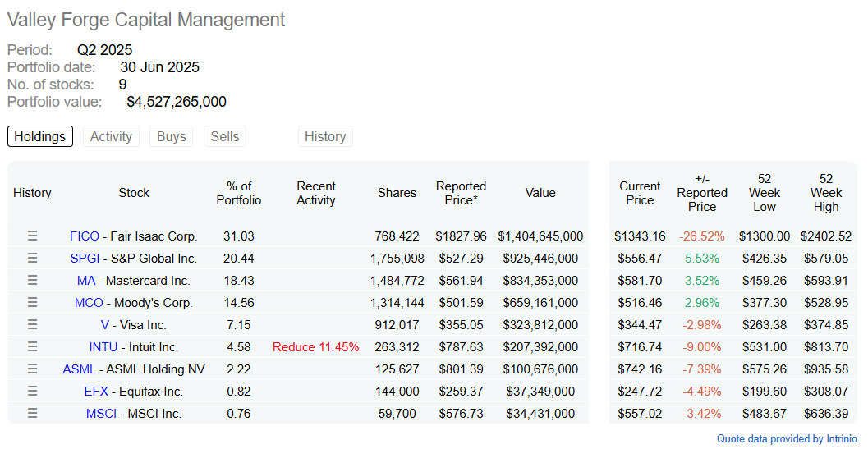Viewport: 868px width, 449px height.
Task: Select the -9.00% change for INTU
Action: 702,347
